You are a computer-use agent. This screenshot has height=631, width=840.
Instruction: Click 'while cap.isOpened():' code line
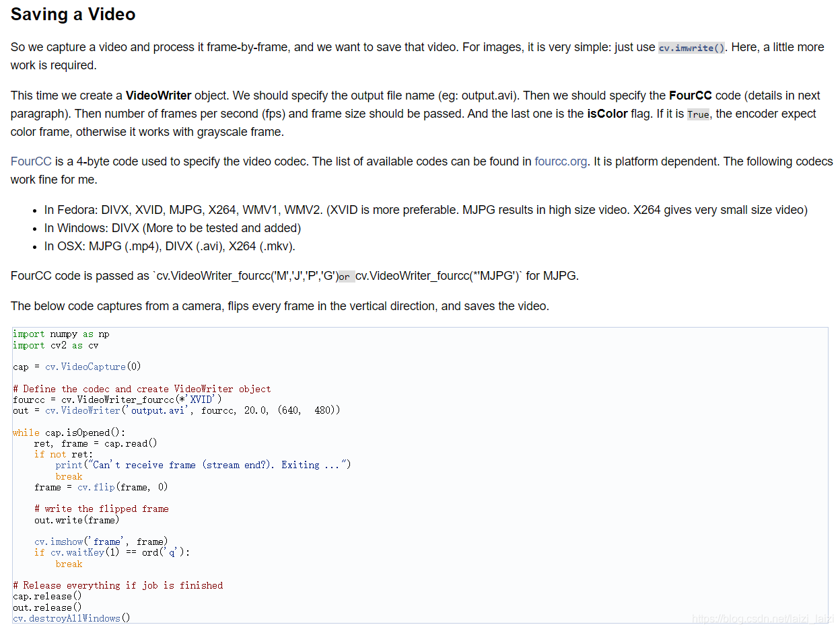coord(69,433)
